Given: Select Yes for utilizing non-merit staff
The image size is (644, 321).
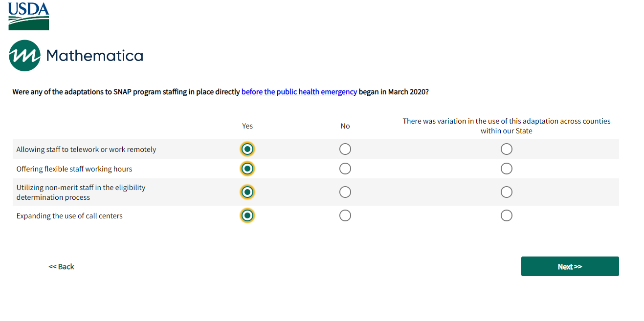Looking at the screenshot, I should (x=247, y=192).
